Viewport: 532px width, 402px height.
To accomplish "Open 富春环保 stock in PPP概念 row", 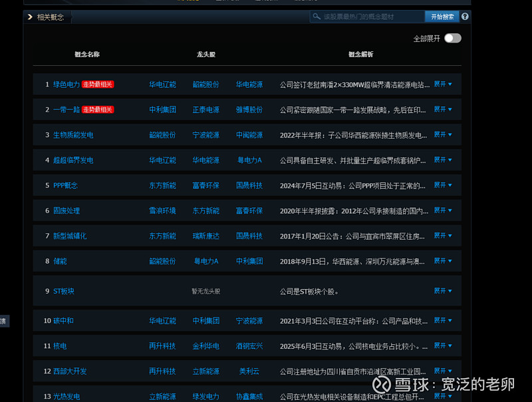I will [x=206, y=185].
